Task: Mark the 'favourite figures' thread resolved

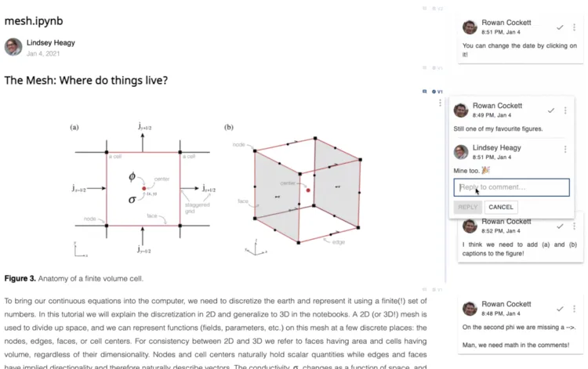Action: (551, 110)
